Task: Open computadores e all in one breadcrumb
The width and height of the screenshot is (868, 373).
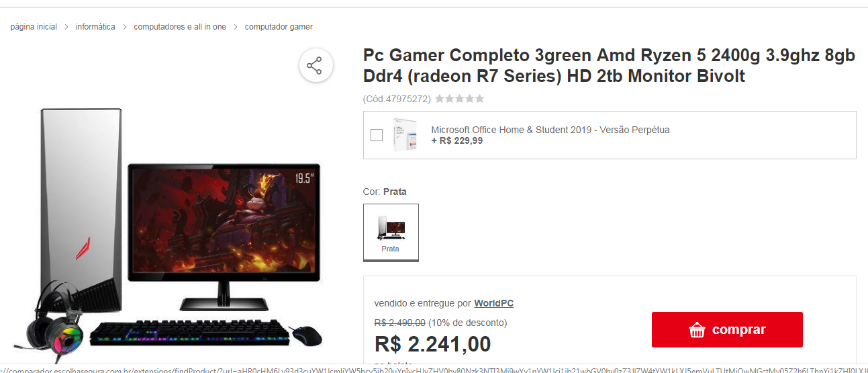Action: click(180, 27)
